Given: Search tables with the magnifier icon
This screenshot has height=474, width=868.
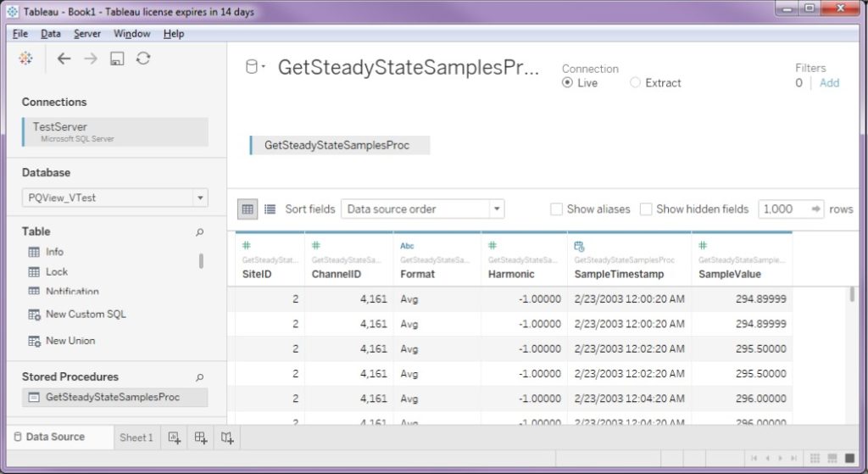Looking at the screenshot, I should pyautogui.click(x=200, y=232).
